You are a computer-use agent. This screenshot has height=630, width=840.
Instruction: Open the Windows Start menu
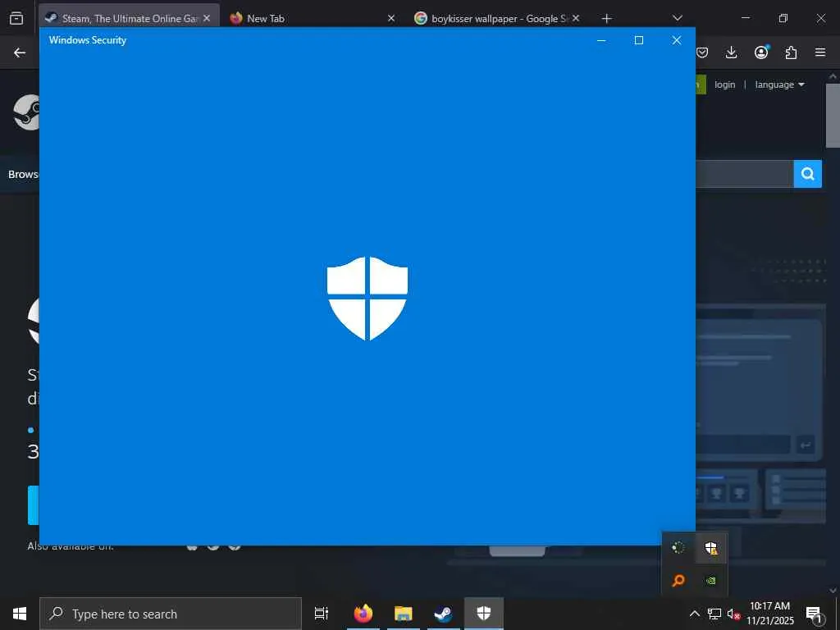[x=20, y=614]
